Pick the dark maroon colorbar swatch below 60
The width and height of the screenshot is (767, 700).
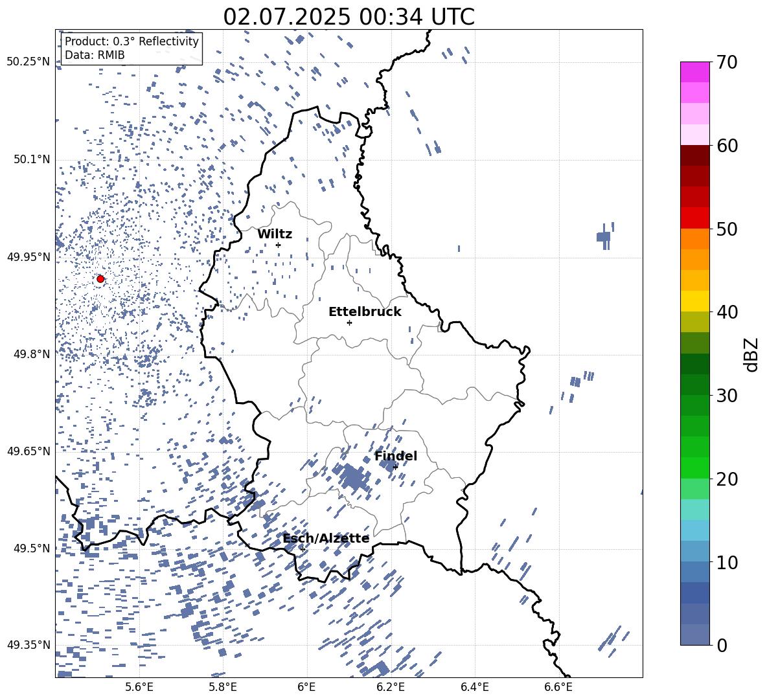tap(695, 155)
